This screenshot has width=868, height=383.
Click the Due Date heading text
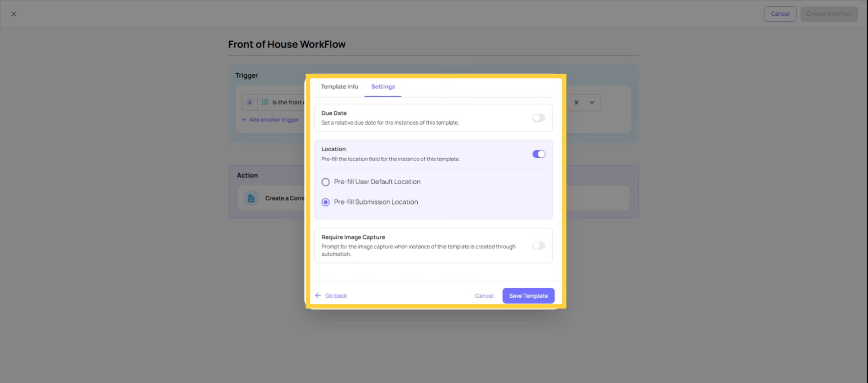pos(334,113)
